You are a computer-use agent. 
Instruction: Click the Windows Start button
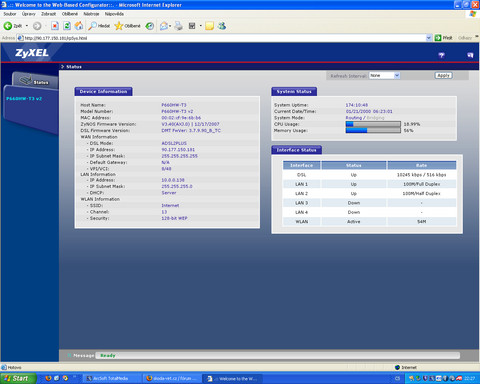tap(18, 378)
